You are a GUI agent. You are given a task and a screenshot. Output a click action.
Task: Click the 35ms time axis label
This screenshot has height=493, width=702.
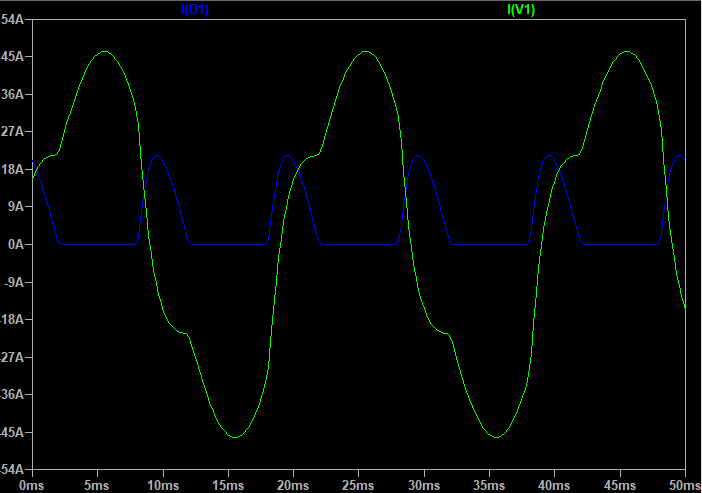[489, 485]
